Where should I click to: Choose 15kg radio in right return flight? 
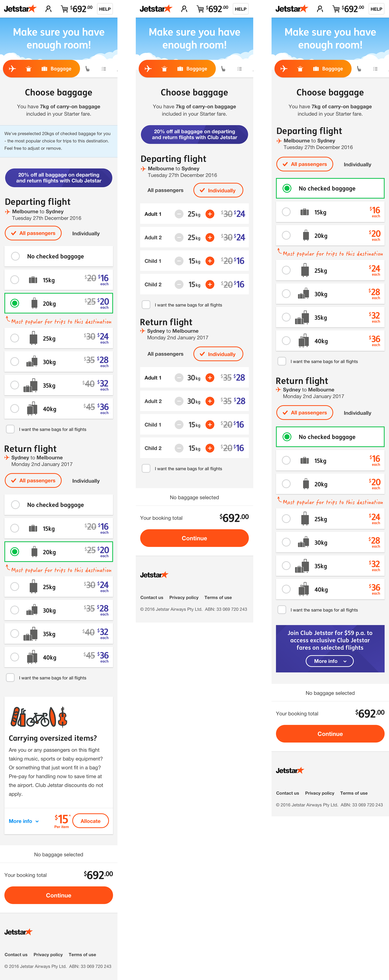pyautogui.click(x=286, y=460)
